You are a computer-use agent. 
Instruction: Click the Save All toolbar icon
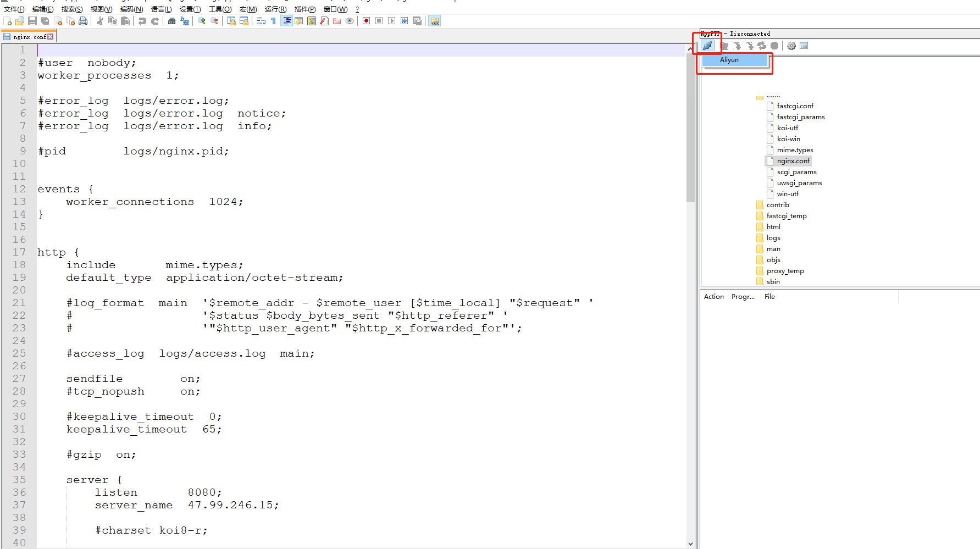tap(45, 21)
